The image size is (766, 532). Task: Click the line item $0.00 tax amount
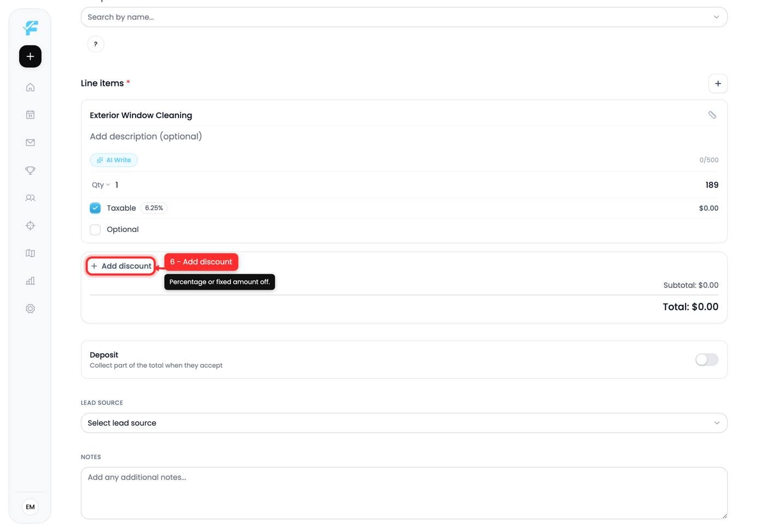(709, 208)
